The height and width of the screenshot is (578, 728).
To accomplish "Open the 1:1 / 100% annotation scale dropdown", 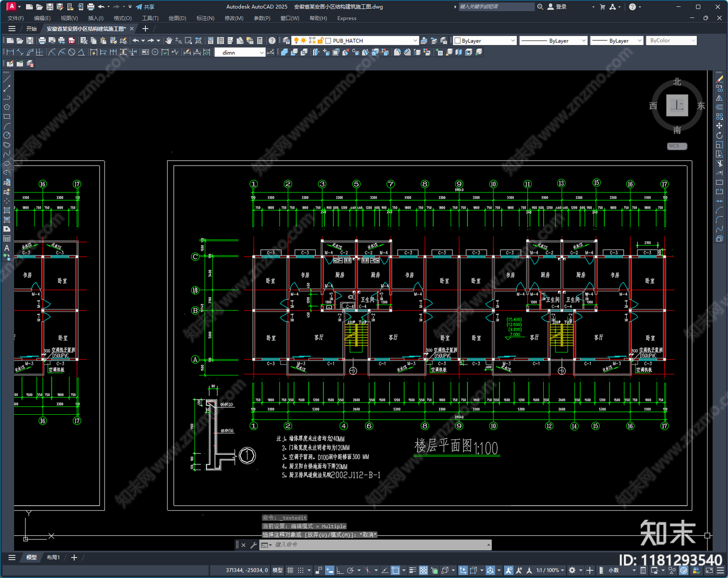I will point(550,570).
